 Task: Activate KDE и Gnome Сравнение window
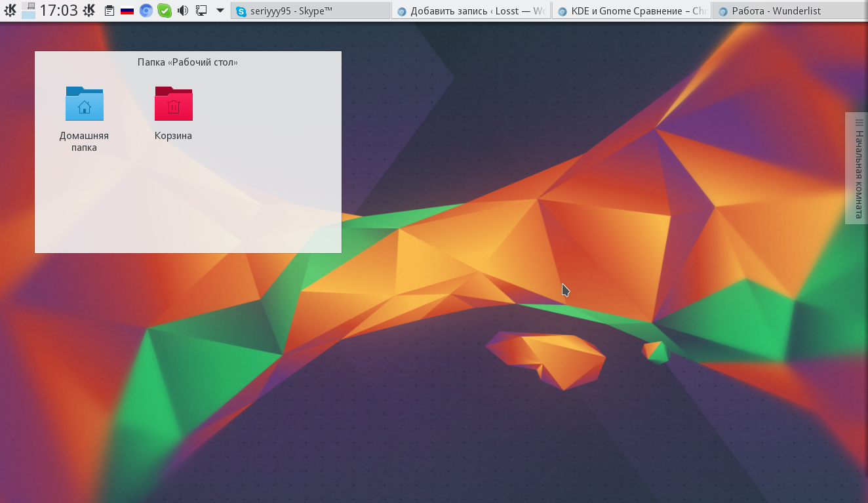(x=631, y=11)
